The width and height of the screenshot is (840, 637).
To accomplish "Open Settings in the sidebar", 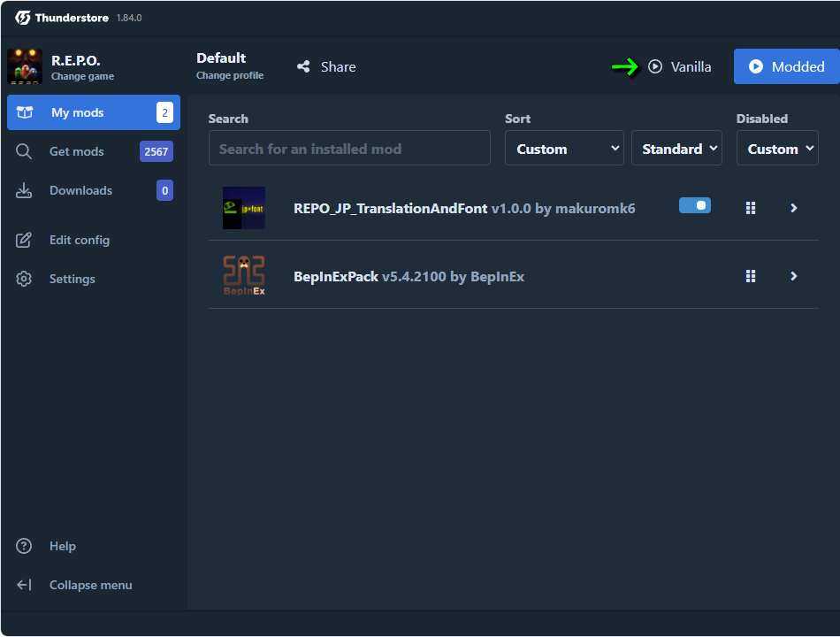I will (94, 279).
